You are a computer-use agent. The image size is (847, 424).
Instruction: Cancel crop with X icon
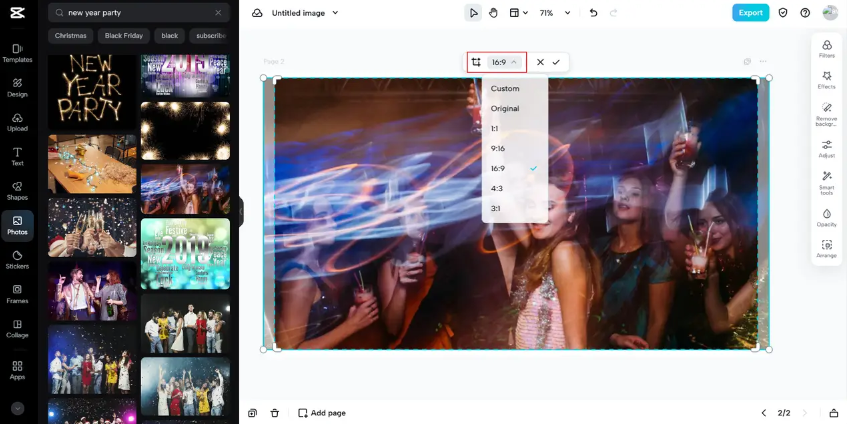click(540, 62)
